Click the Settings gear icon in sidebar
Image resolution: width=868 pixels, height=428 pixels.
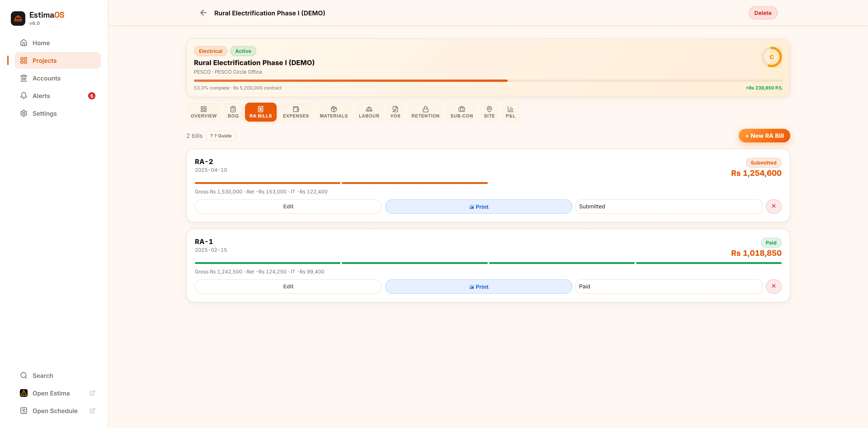tap(24, 113)
